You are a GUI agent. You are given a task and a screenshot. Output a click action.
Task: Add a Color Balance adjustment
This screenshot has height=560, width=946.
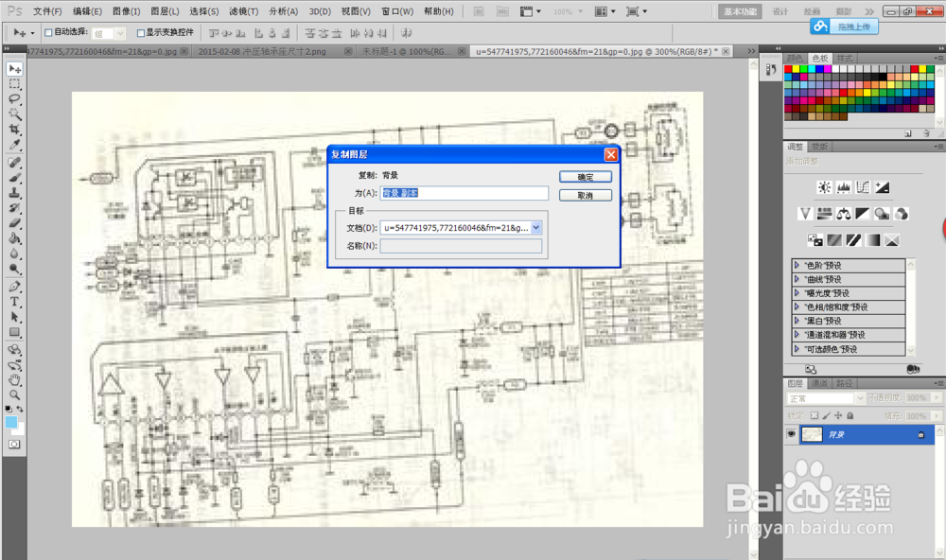(844, 214)
